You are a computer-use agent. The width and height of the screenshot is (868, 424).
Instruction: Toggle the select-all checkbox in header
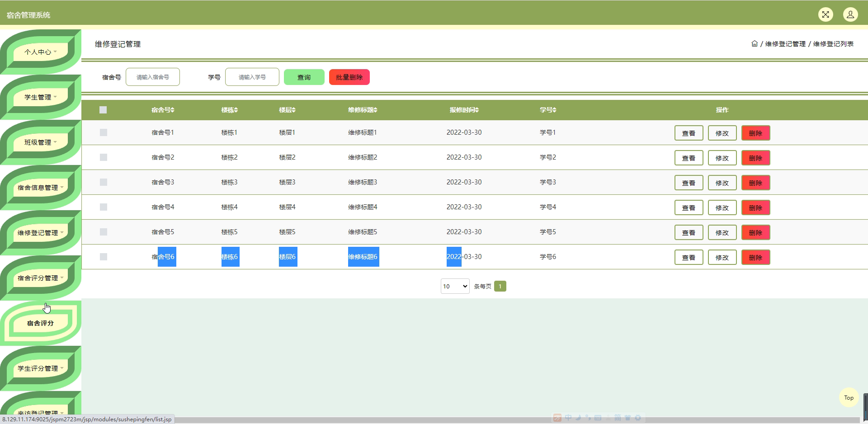[103, 110]
